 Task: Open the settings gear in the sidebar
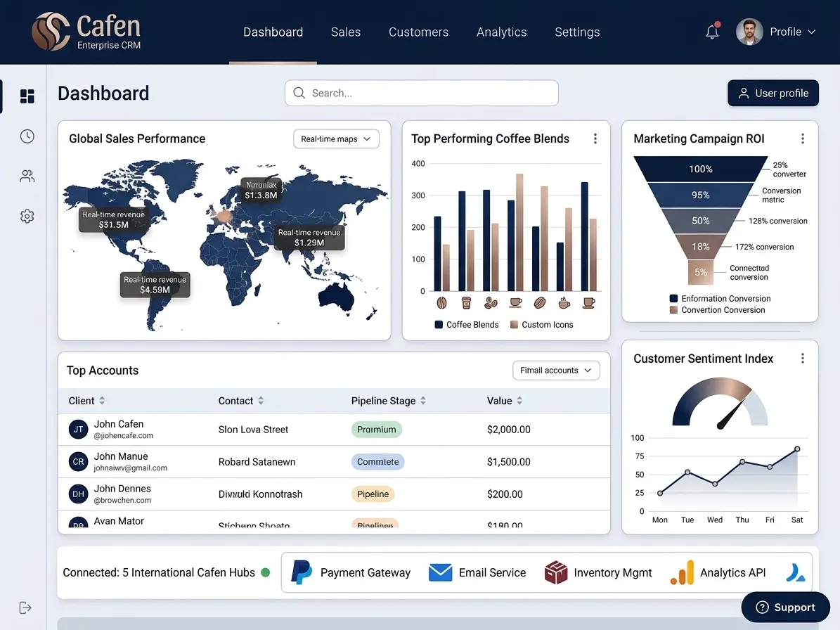[27, 216]
